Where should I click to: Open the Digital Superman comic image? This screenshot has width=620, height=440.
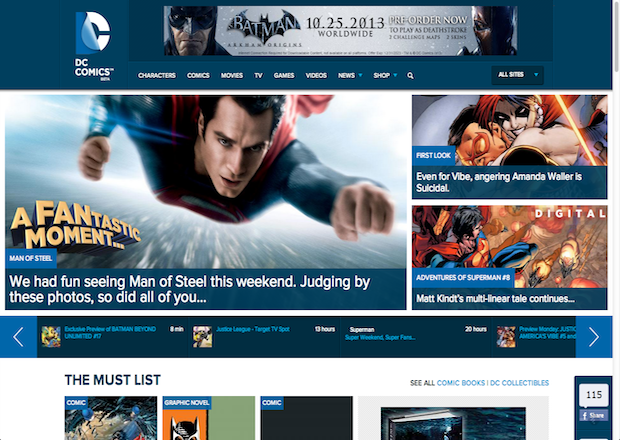tap(510, 246)
